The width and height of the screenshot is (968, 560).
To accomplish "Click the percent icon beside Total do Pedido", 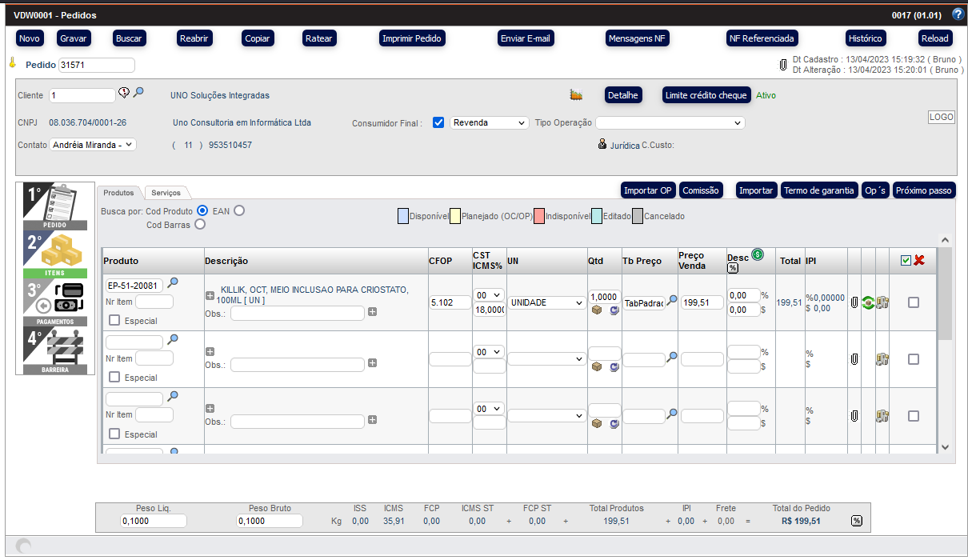I will 857,521.
